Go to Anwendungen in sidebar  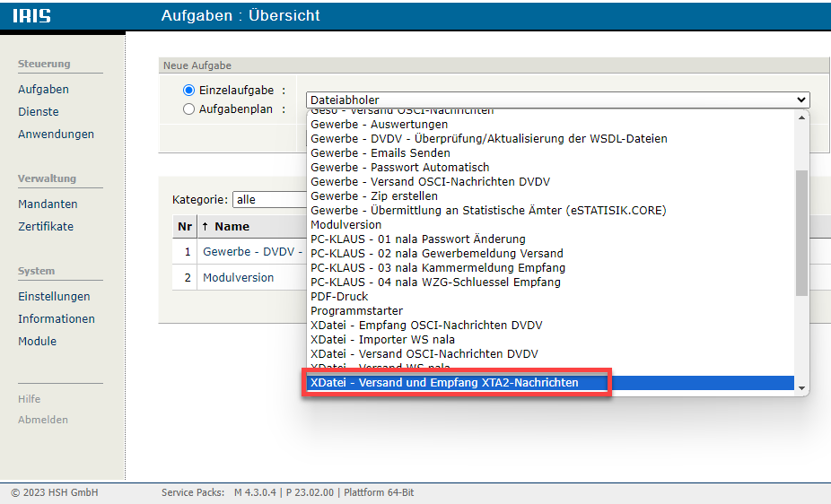point(56,135)
